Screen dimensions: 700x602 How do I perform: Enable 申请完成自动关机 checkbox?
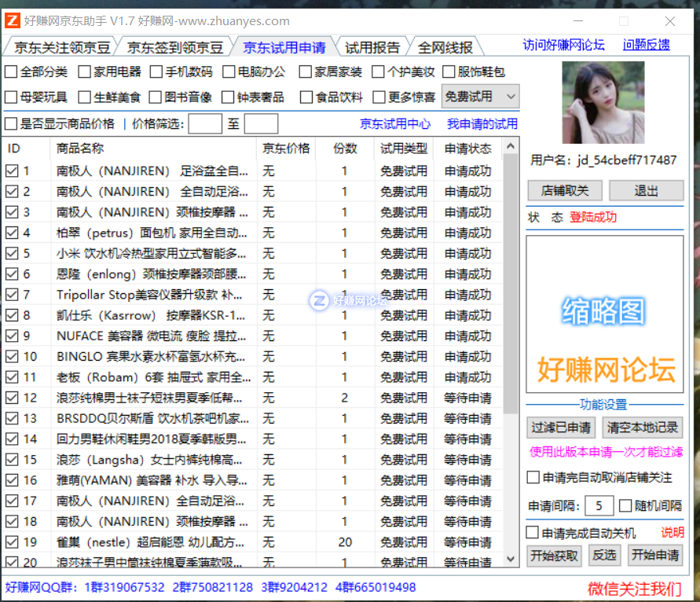[x=532, y=532]
